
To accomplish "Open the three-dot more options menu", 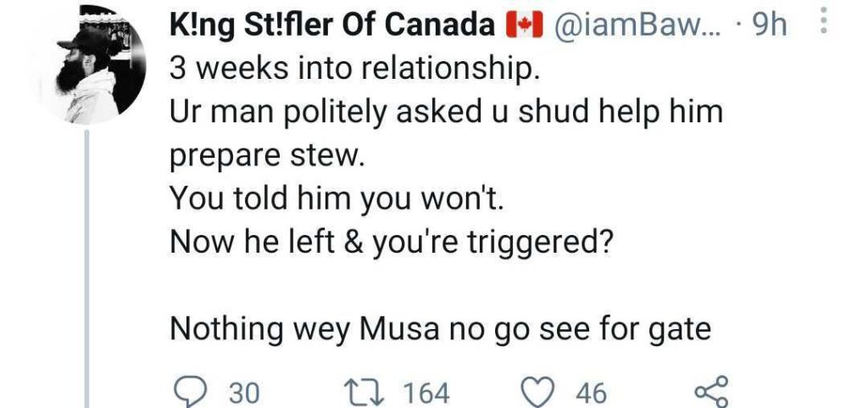I will pyautogui.click(x=826, y=26).
